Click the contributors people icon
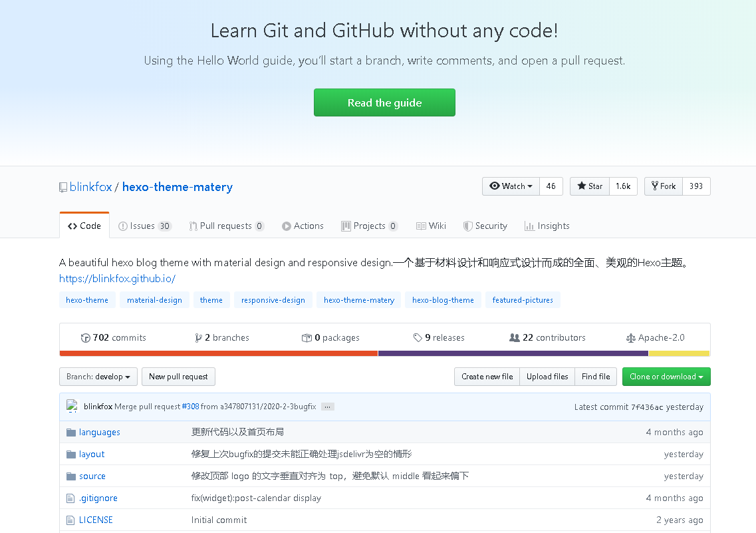This screenshot has height=533, width=756. coord(515,338)
